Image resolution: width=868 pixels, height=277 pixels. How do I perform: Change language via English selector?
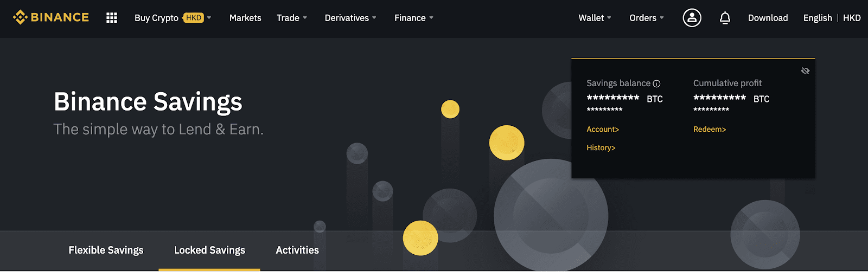click(x=818, y=18)
